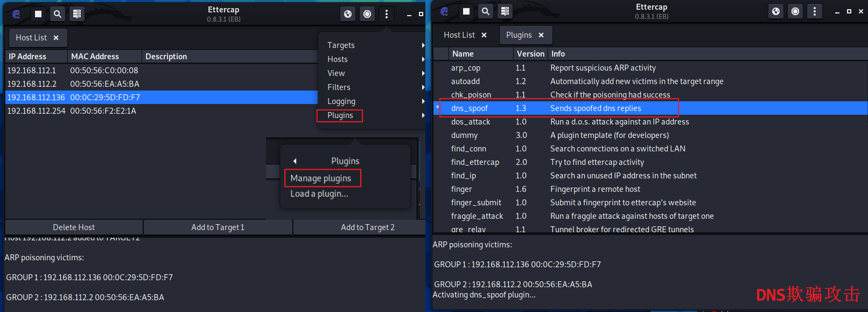
Task: Select the finger_submit plugin row
Action: point(650,203)
